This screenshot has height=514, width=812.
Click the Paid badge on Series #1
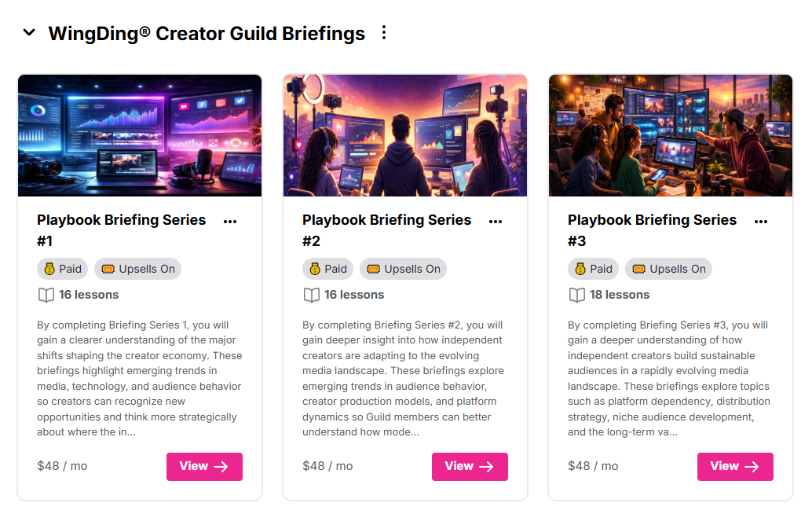pyautogui.click(x=63, y=269)
